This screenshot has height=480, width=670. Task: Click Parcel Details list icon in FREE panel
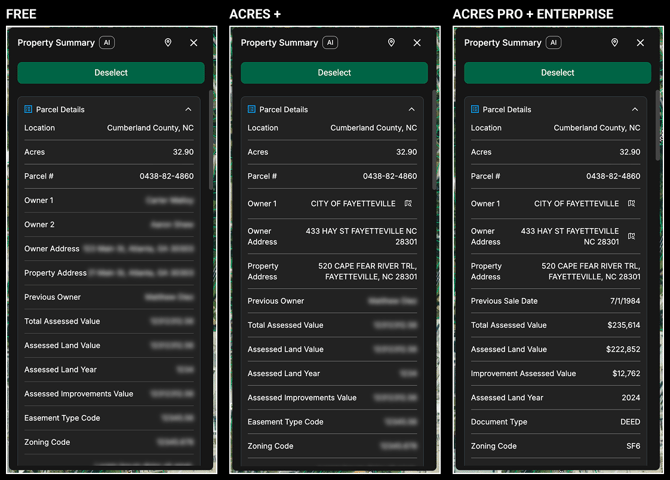28,110
